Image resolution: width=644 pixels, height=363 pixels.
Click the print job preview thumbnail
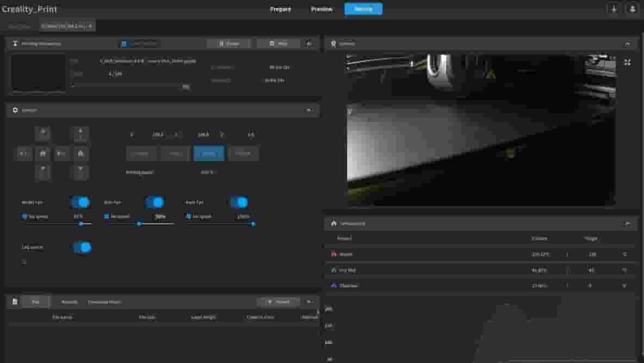click(x=38, y=73)
